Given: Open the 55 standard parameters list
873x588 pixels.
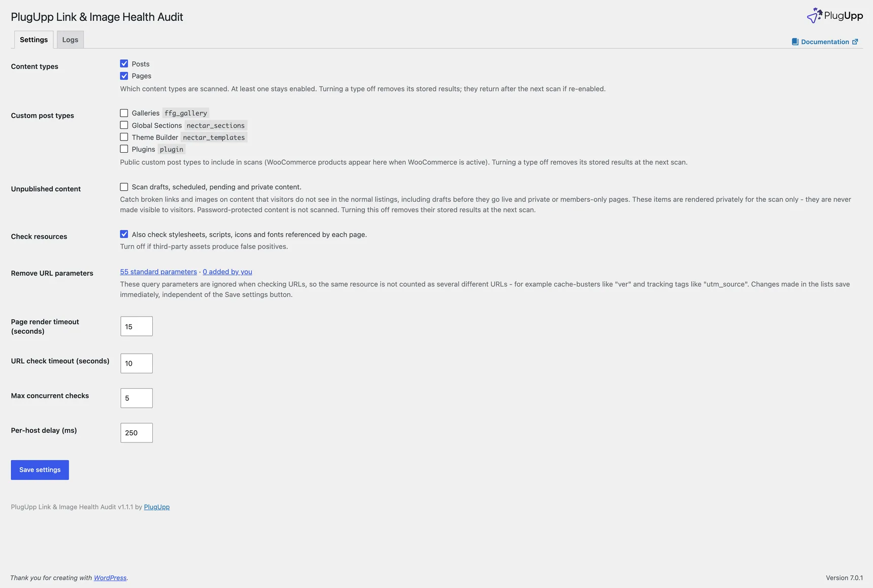Looking at the screenshot, I should [158, 271].
